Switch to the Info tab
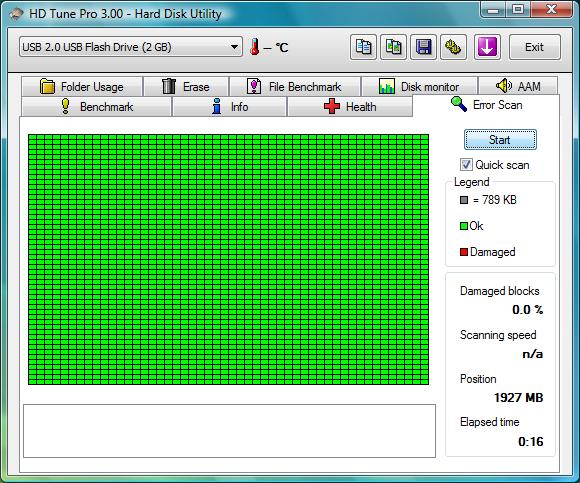Image resolution: width=580 pixels, height=483 pixels. pos(229,107)
